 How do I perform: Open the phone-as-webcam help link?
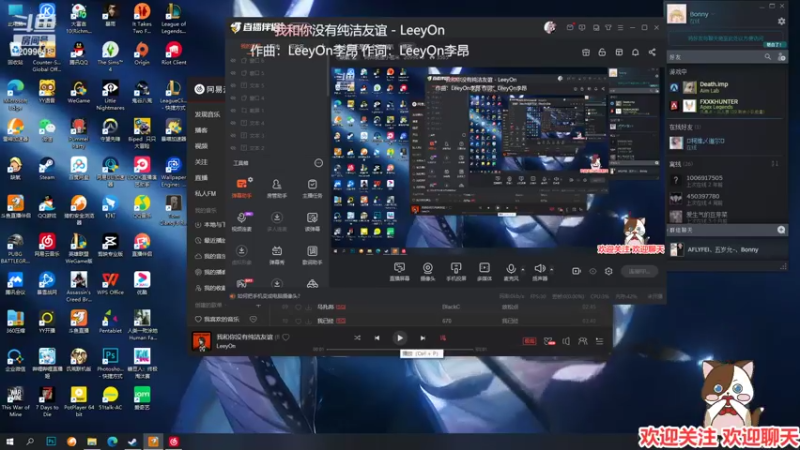[x=268, y=296]
